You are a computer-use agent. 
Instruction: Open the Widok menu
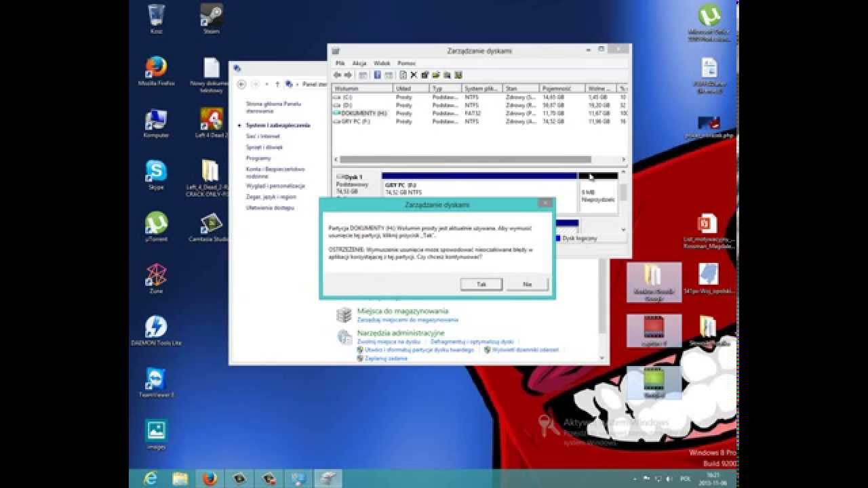click(382, 63)
